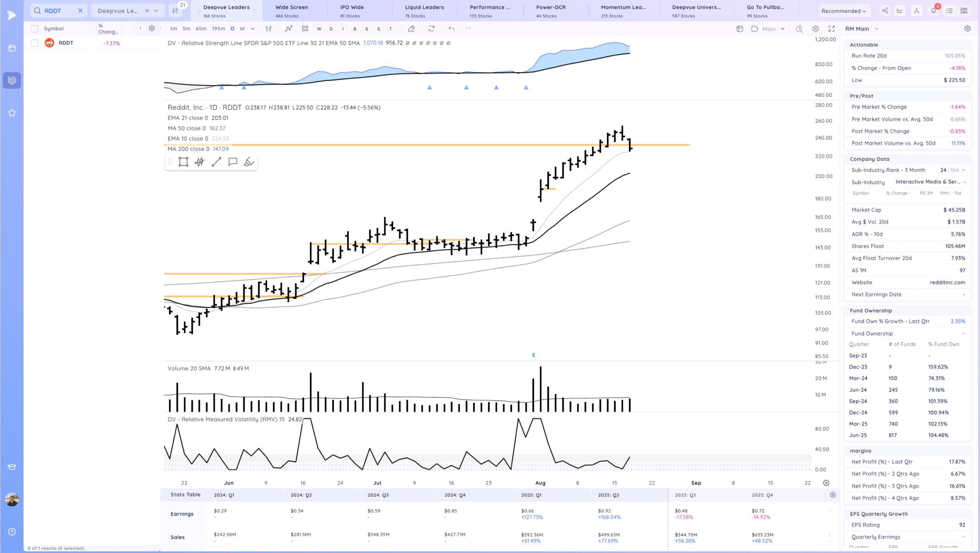Select rectangle drawing tool
Image resolution: width=980 pixels, height=553 pixels.
coord(183,162)
